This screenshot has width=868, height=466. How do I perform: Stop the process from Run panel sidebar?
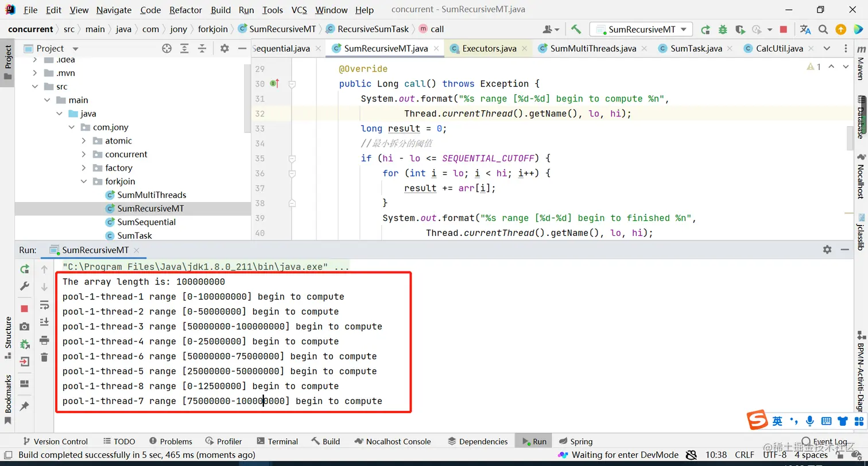point(24,309)
